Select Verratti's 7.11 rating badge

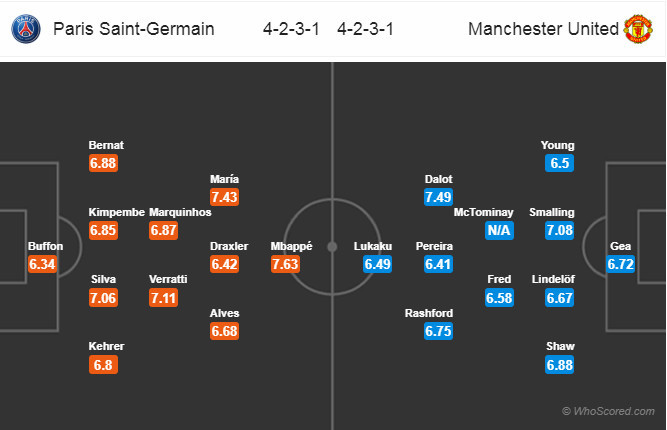(166, 298)
